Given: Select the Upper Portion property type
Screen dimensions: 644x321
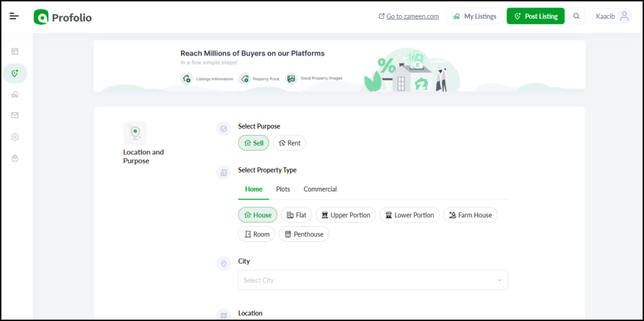Looking at the screenshot, I should (346, 215).
